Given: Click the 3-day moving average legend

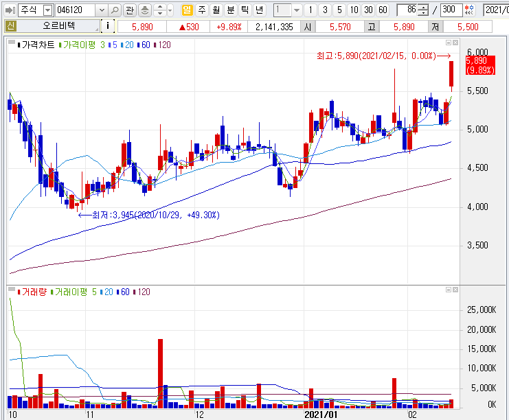Looking at the screenshot, I should (x=102, y=45).
